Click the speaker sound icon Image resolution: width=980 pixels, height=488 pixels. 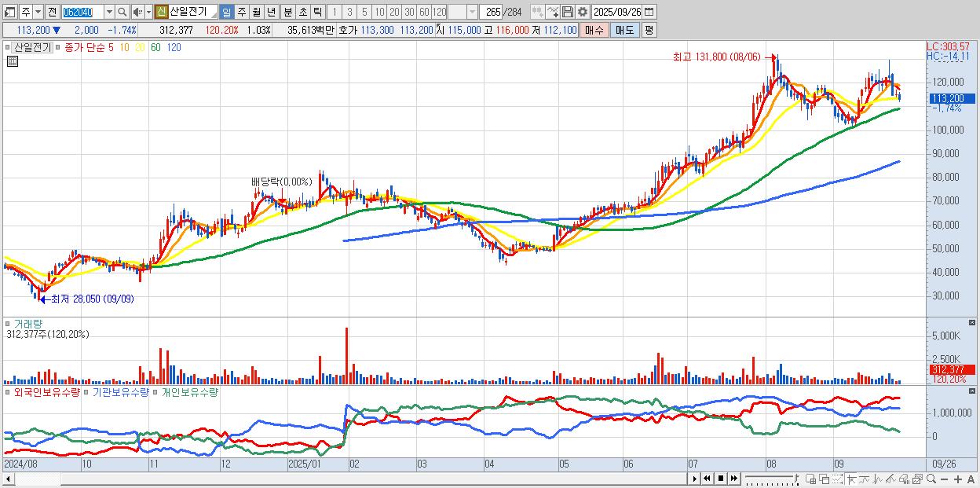(x=137, y=12)
